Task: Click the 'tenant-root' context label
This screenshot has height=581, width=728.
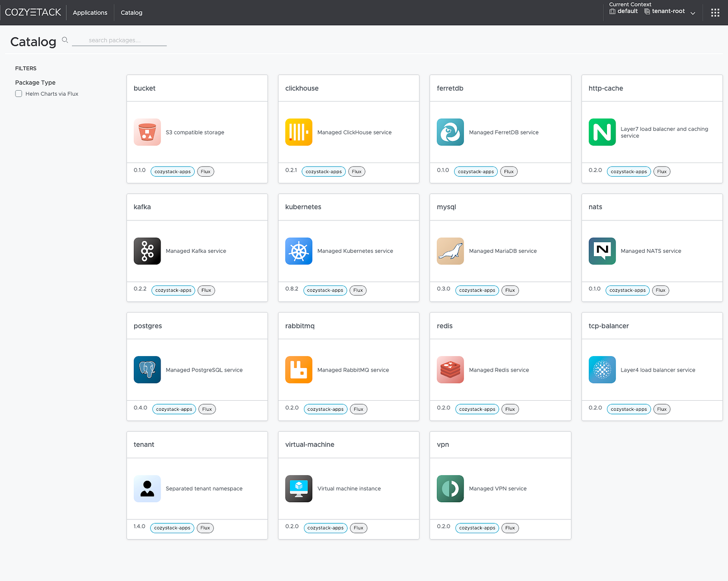Action: tap(668, 11)
